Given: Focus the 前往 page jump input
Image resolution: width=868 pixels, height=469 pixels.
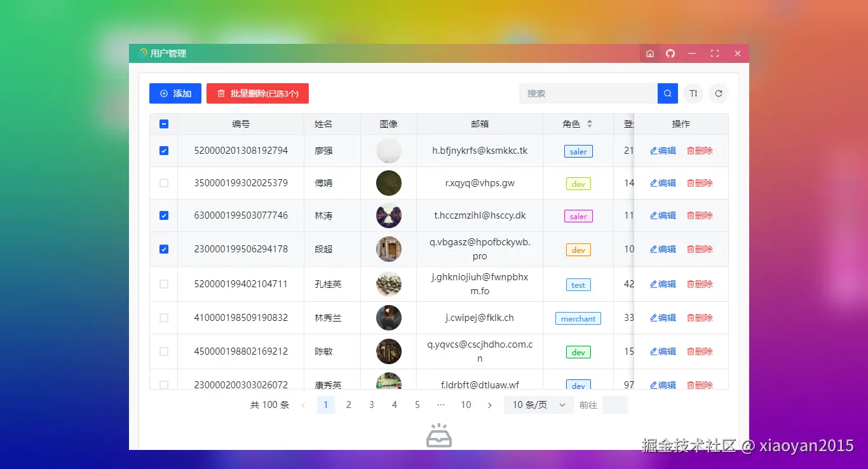Looking at the screenshot, I should [x=614, y=405].
